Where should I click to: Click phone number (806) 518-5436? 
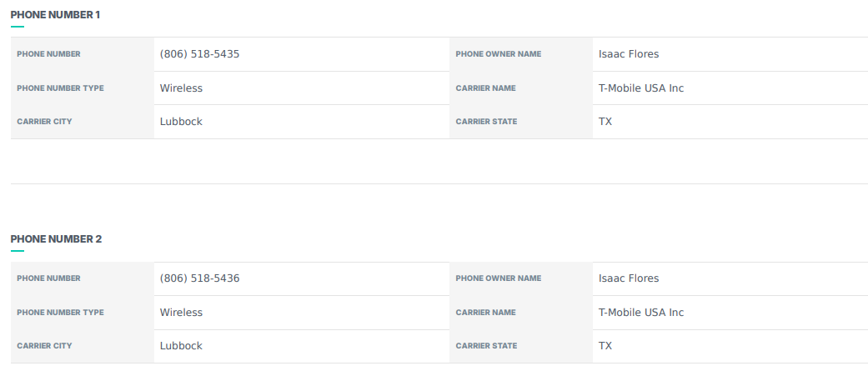click(199, 278)
